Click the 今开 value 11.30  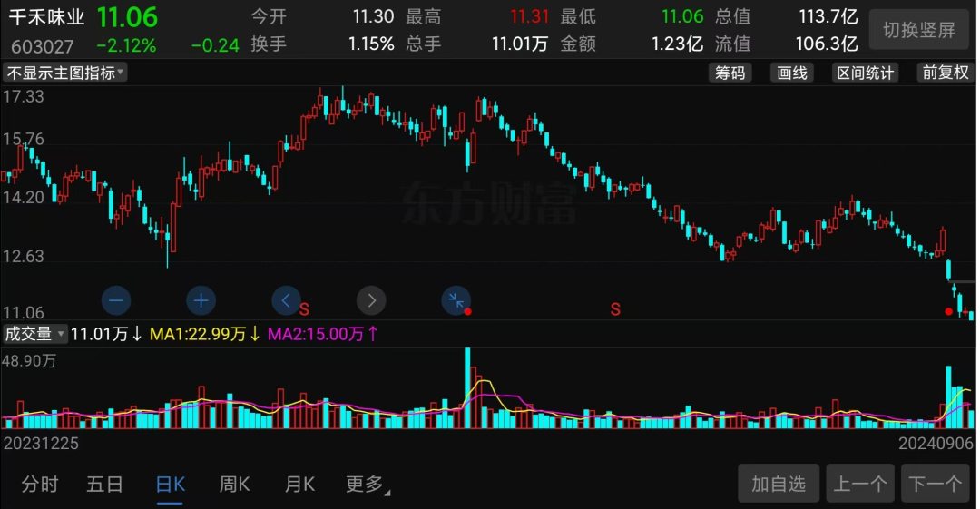coord(373,16)
